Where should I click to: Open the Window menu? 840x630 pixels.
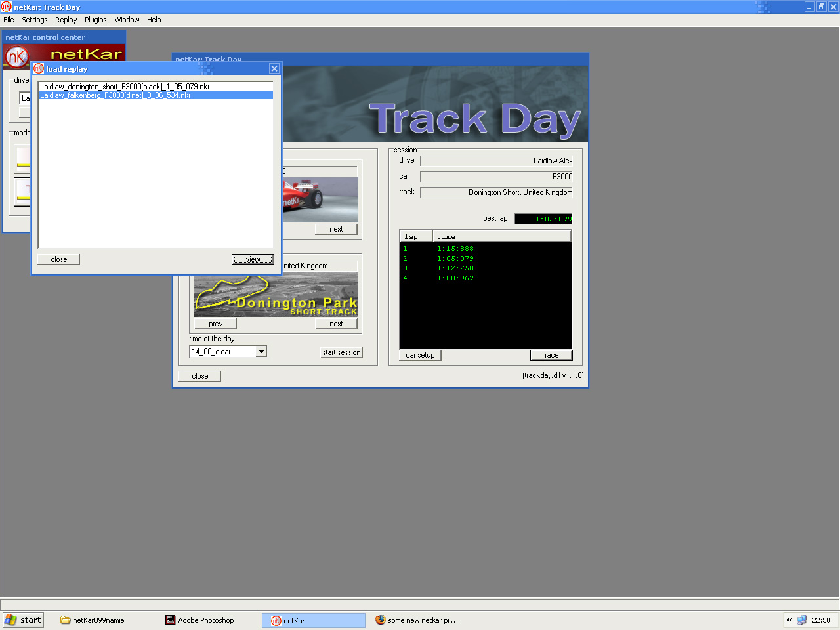click(127, 20)
